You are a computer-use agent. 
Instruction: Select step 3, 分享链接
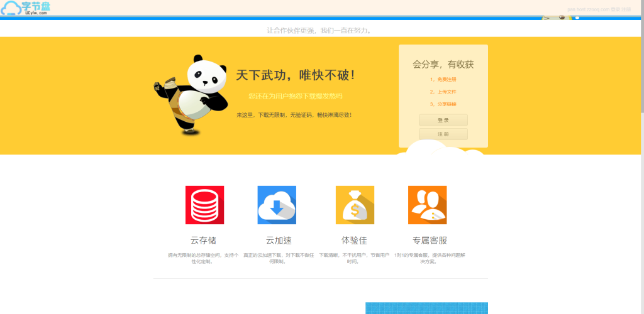pos(443,104)
